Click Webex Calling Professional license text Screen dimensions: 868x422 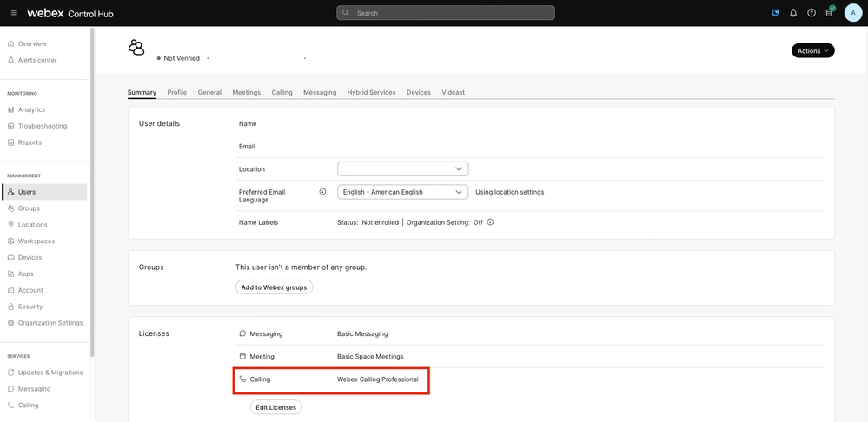(378, 379)
